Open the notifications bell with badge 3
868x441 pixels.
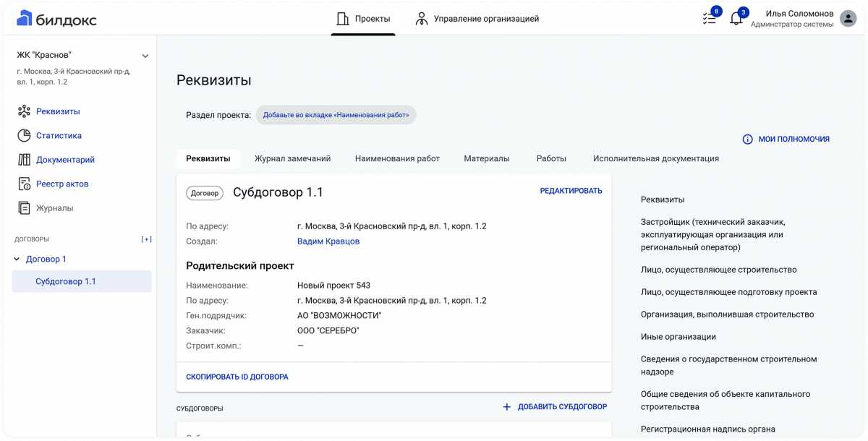(x=736, y=16)
